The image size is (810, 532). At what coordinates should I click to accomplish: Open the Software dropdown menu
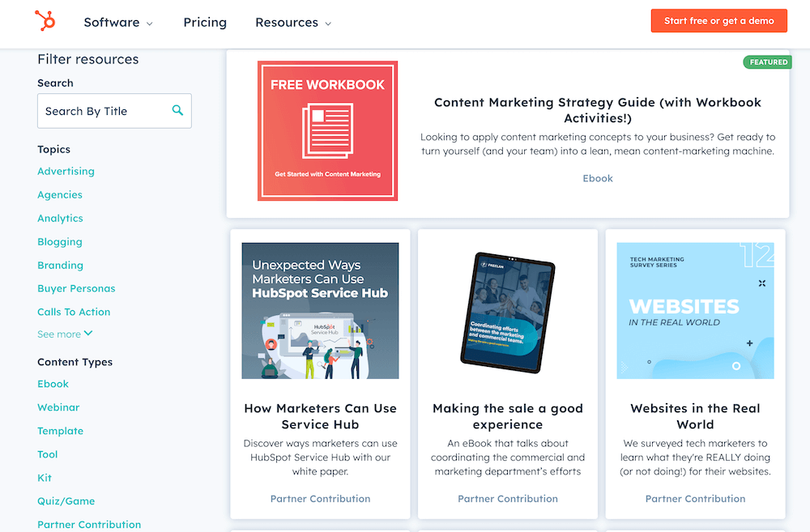118,23
